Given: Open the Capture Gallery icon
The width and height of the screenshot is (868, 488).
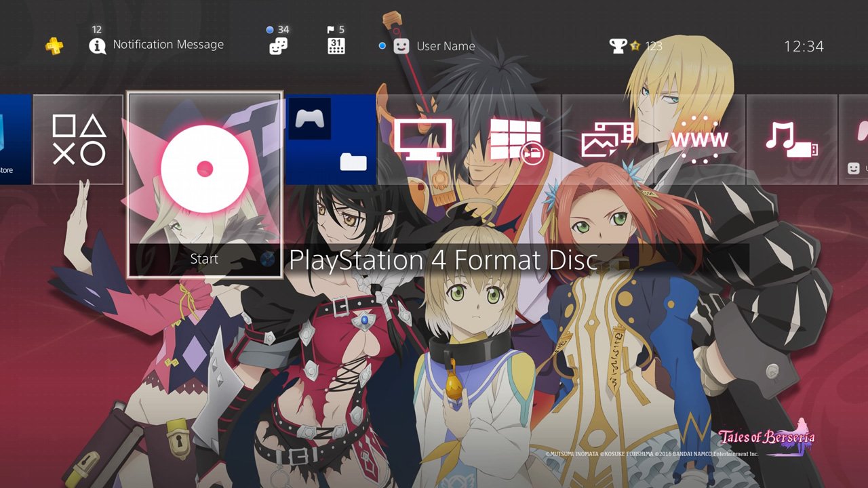Looking at the screenshot, I should pyautogui.click(x=607, y=140).
